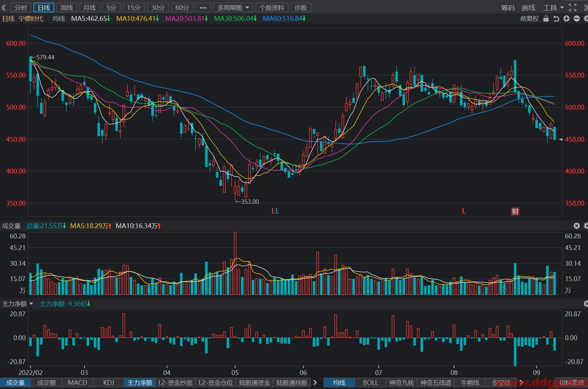
Task: Select the MACD indicator tab
Action: (x=77, y=383)
